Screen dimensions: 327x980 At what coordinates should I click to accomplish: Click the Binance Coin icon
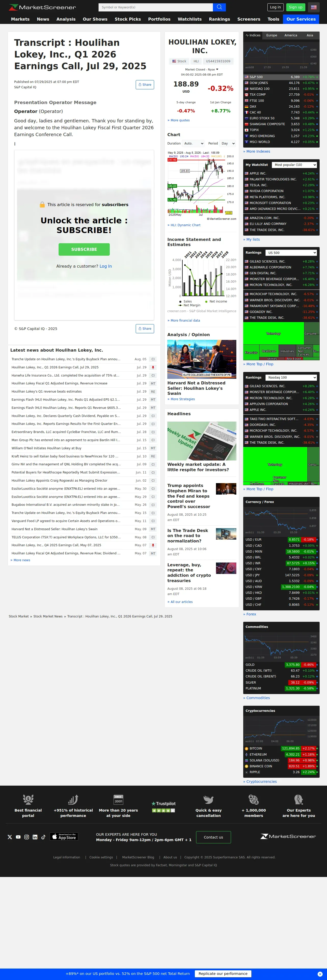(247, 766)
